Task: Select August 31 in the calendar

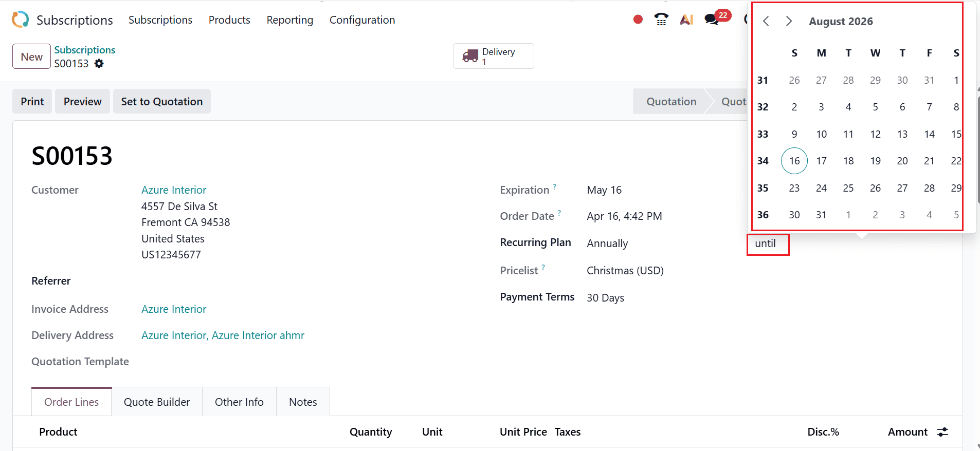Action: click(x=821, y=215)
